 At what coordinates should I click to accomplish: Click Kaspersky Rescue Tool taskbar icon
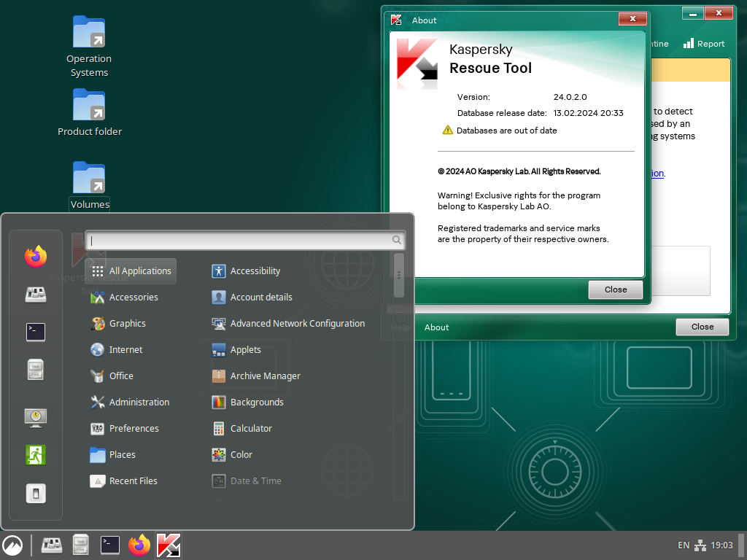(169, 545)
